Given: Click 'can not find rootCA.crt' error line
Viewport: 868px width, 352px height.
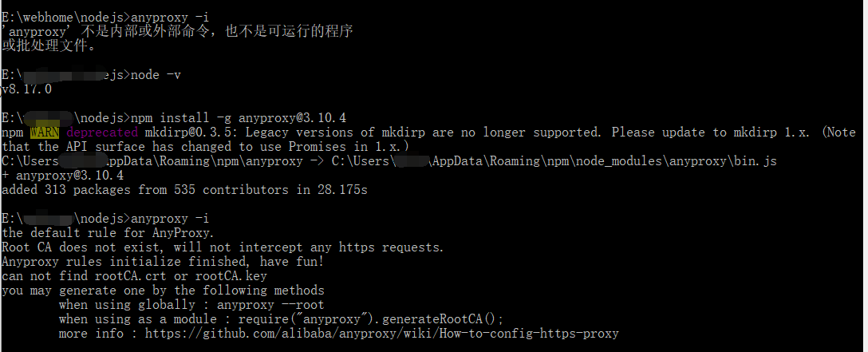Looking at the screenshot, I should 135,276.
